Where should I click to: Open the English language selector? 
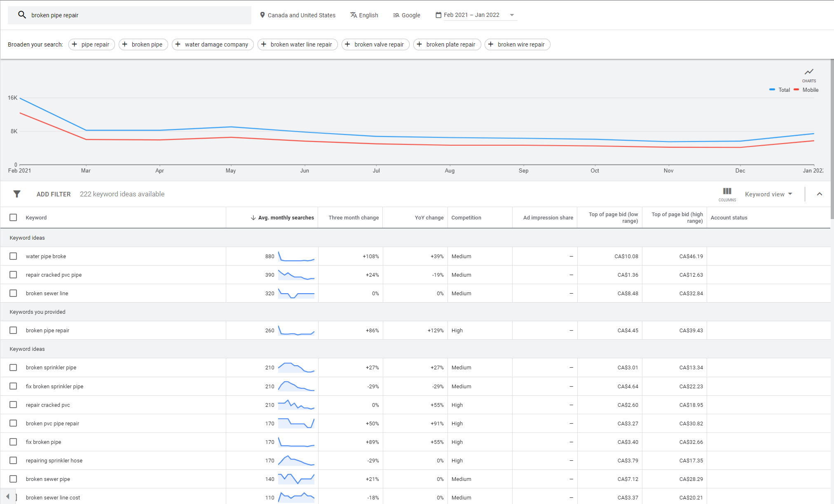(364, 15)
